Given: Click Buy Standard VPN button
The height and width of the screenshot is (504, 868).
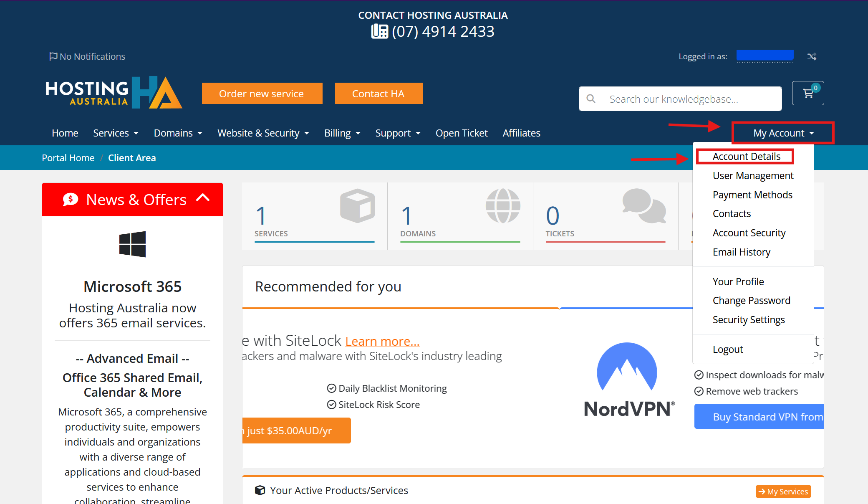Looking at the screenshot, I should [759, 416].
